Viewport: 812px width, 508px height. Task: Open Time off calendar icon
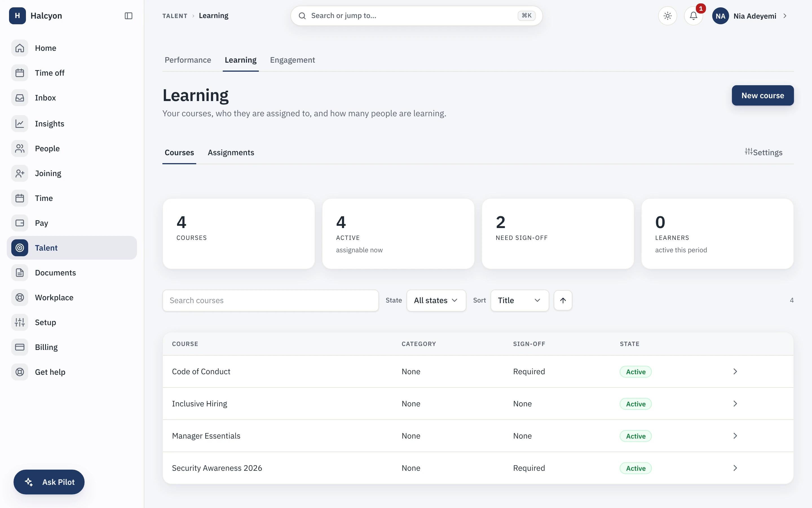click(20, 73)
